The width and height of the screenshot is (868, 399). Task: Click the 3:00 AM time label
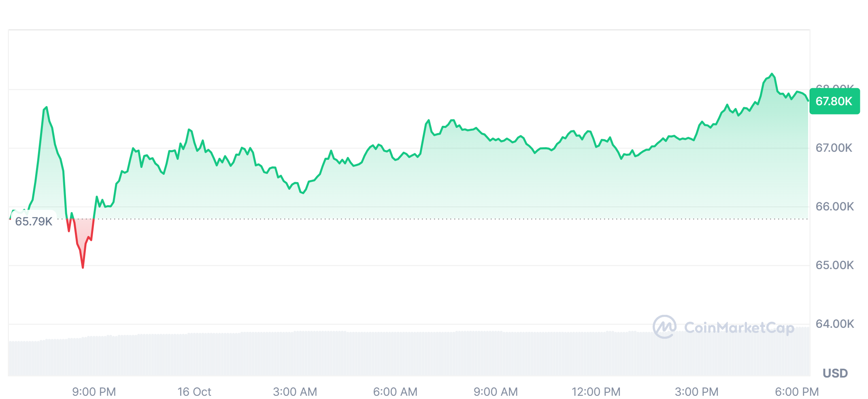(x=295, y=392)
